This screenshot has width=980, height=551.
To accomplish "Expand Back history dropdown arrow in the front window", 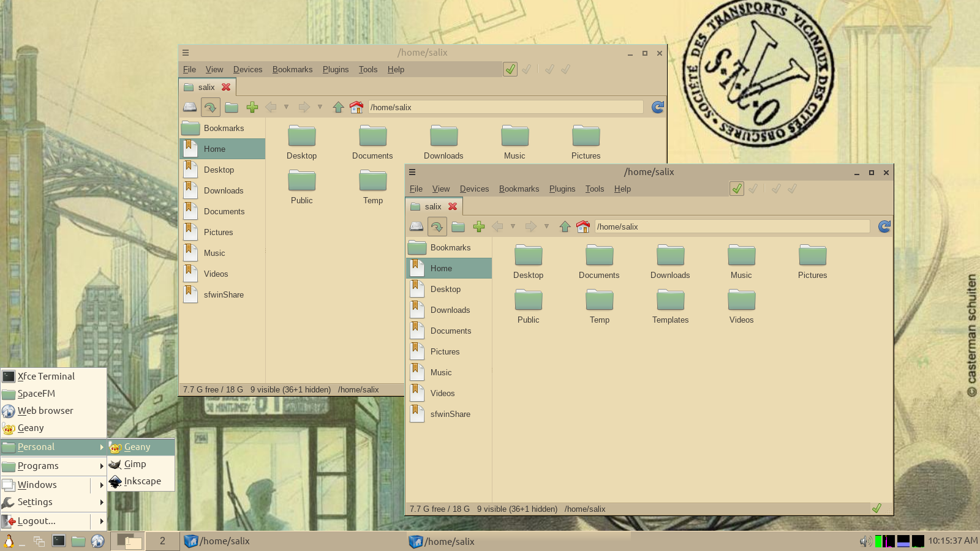I will (x=513, y=227).
